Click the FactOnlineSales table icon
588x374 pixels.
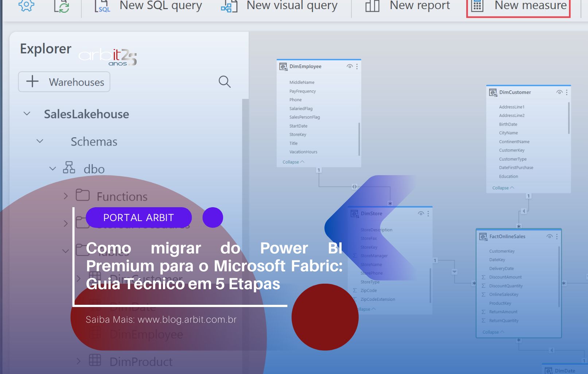[483, 237]
